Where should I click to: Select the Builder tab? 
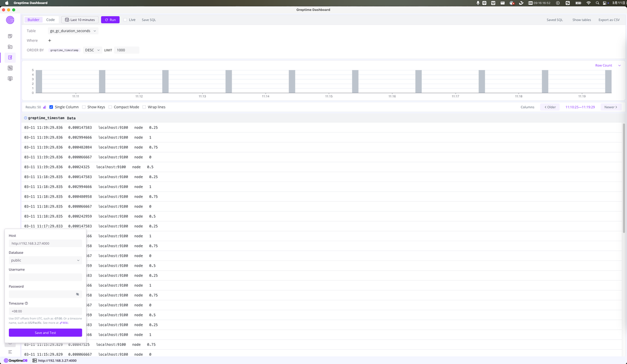pyautogui.click(x=33, y=20)
